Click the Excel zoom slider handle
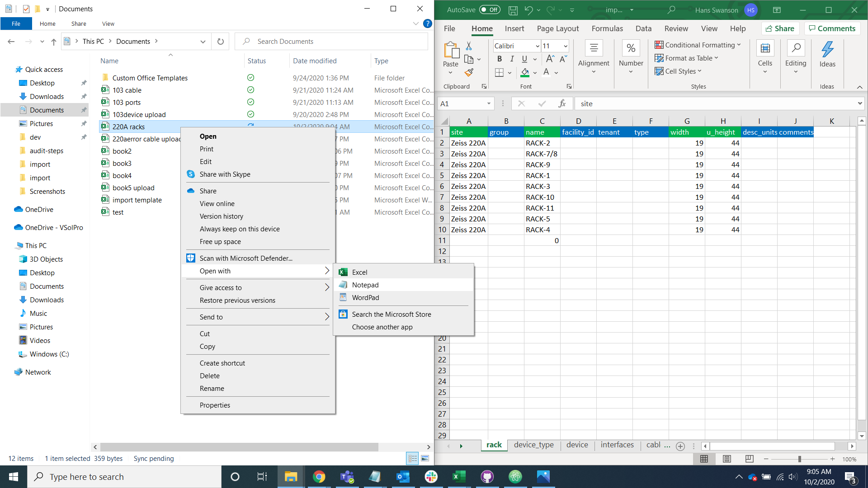This screenshot has height=488, width=868. [x=799, y=459]
